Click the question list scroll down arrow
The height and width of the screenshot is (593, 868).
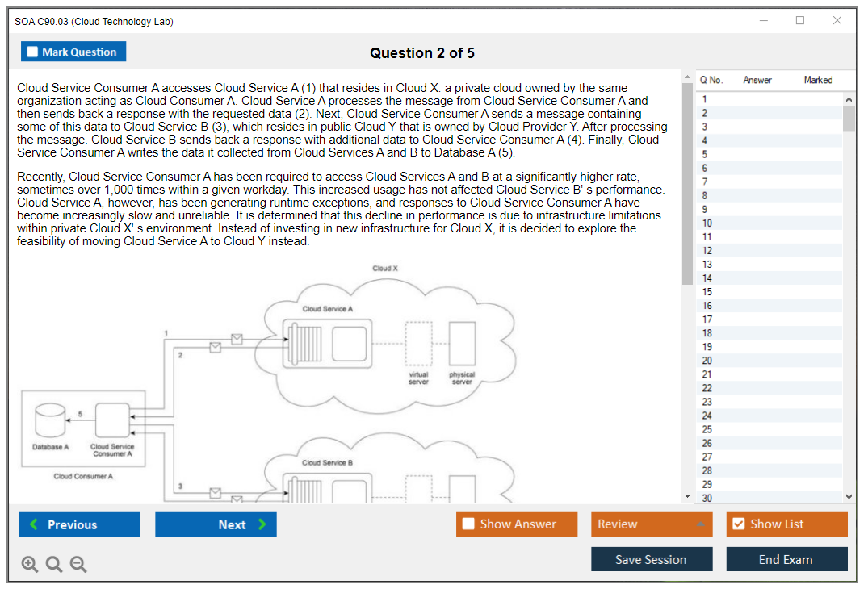pyautogui.click(x=849, y=497)
